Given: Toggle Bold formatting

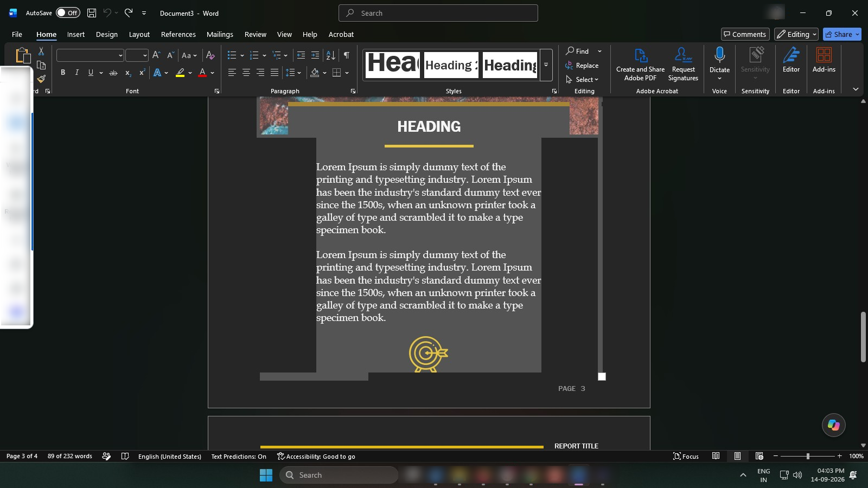Looking at the screenshot, I should click(63, 73).
